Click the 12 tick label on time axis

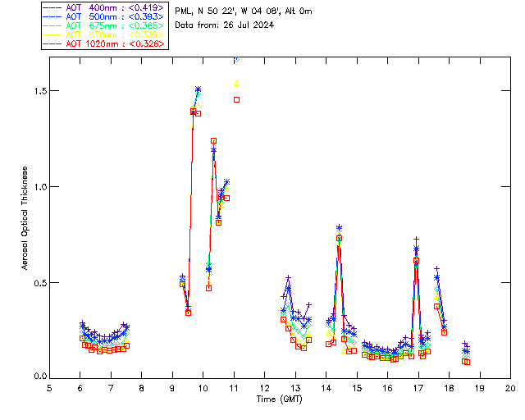264,387
